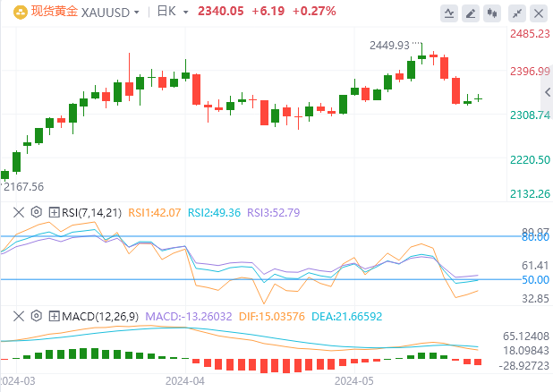Open MACD indicator settings gear
Viewport: 553px width, 392px height.
[37, 316]
